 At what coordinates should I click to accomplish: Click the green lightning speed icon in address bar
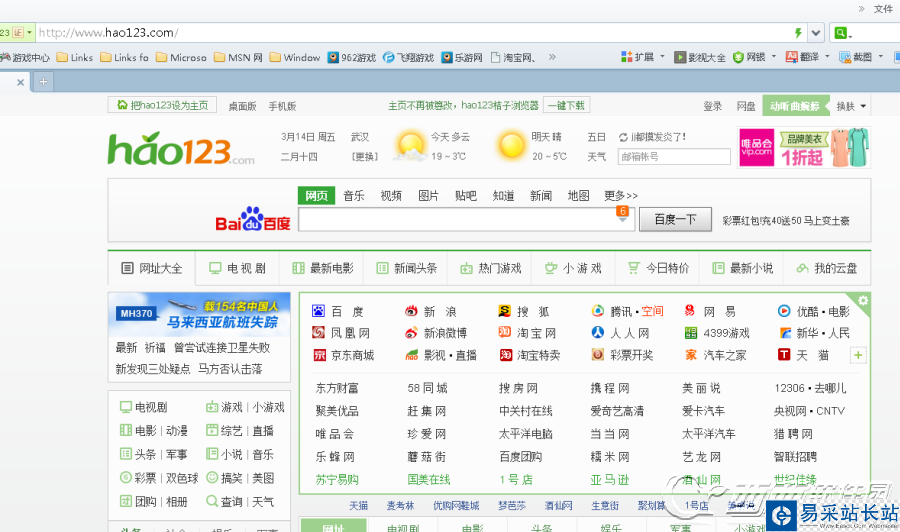click(x=798, y=33)
